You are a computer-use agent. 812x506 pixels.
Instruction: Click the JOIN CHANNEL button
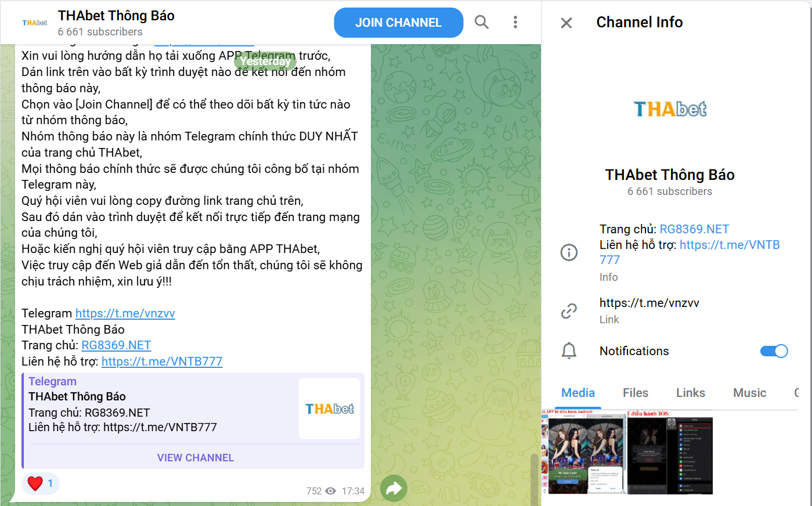click(399, 23)
